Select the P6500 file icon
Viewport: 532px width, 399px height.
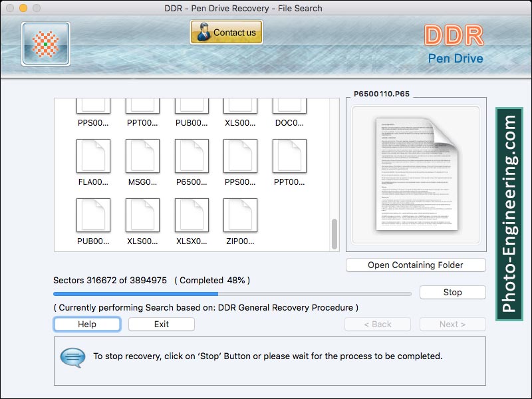(192, 156)
